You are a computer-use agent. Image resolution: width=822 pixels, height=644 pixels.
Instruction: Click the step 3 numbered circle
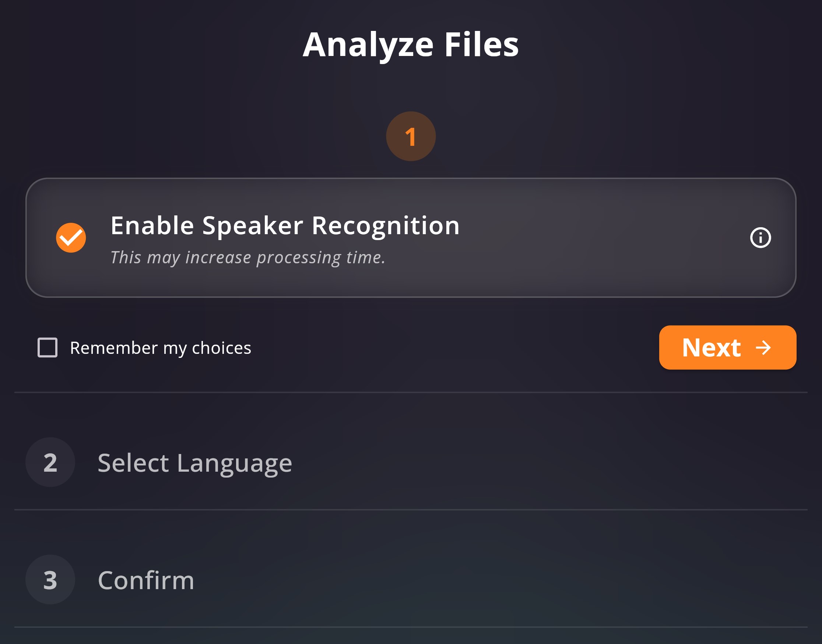[49, 580]
